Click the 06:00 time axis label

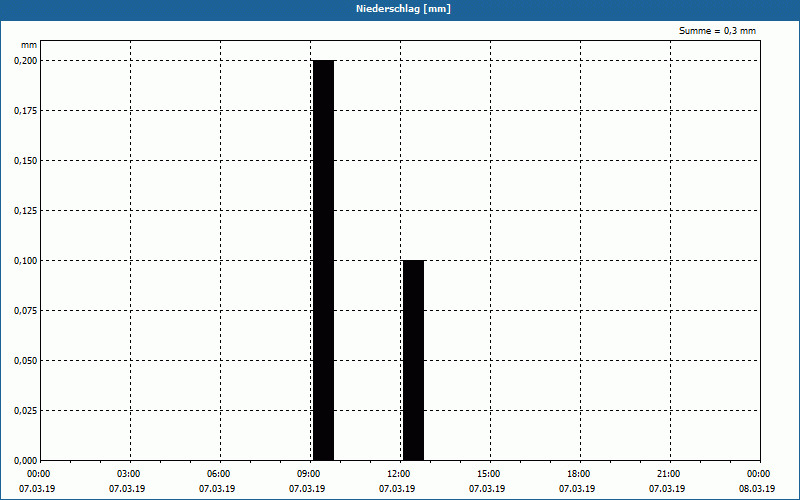218,474
